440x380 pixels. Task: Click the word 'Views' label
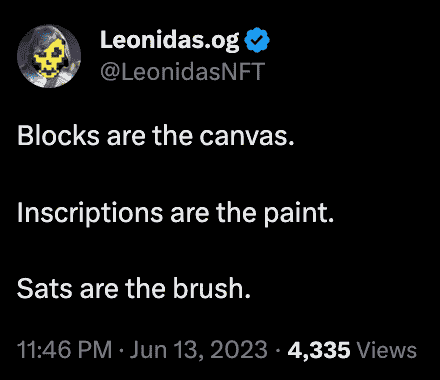(x=387, y=350)
